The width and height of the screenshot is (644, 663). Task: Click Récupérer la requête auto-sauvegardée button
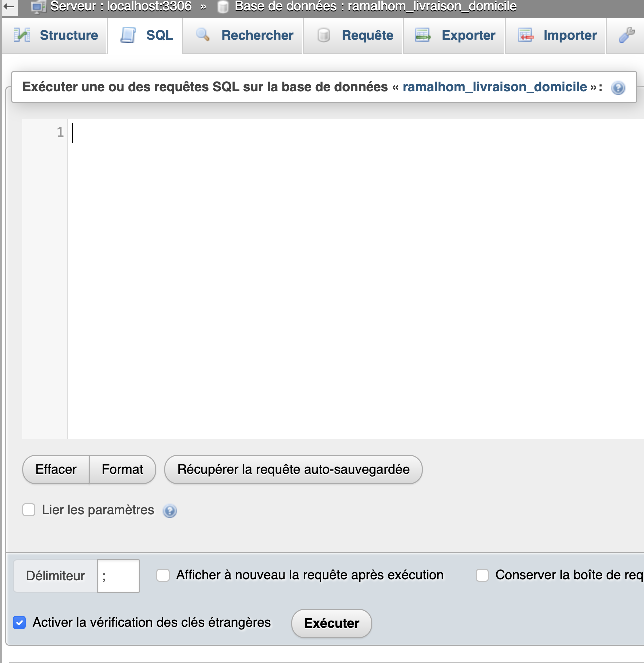tap(293, 469)
